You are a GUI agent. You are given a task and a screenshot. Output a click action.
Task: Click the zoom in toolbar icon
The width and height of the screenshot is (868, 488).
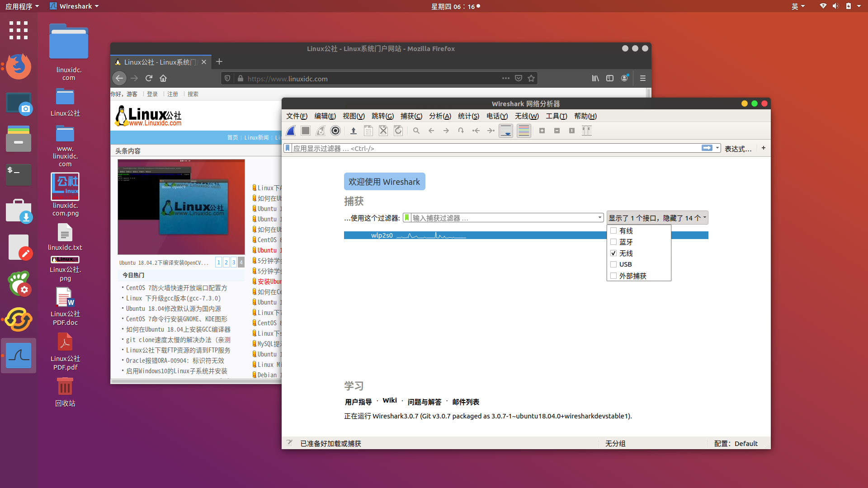542,131
